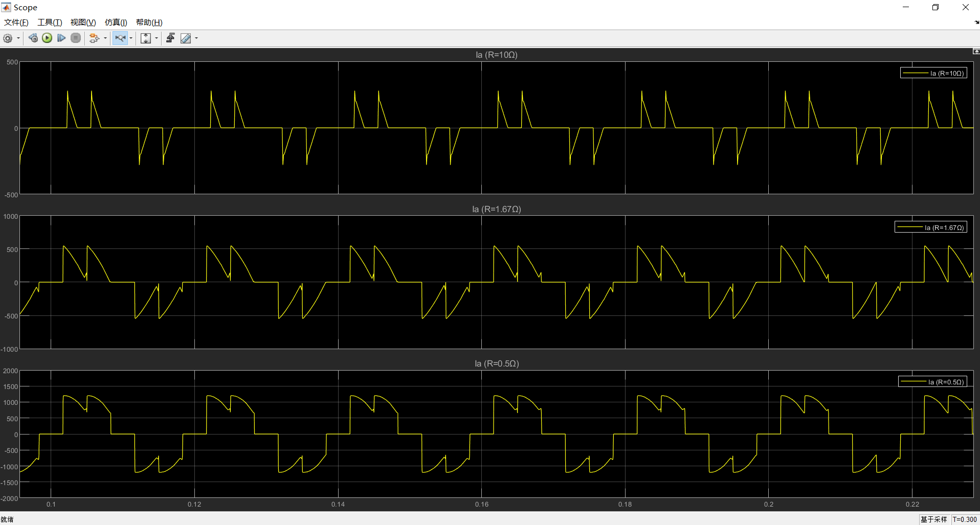Click the Highlight Simulink Block icon

click(94, 38)
